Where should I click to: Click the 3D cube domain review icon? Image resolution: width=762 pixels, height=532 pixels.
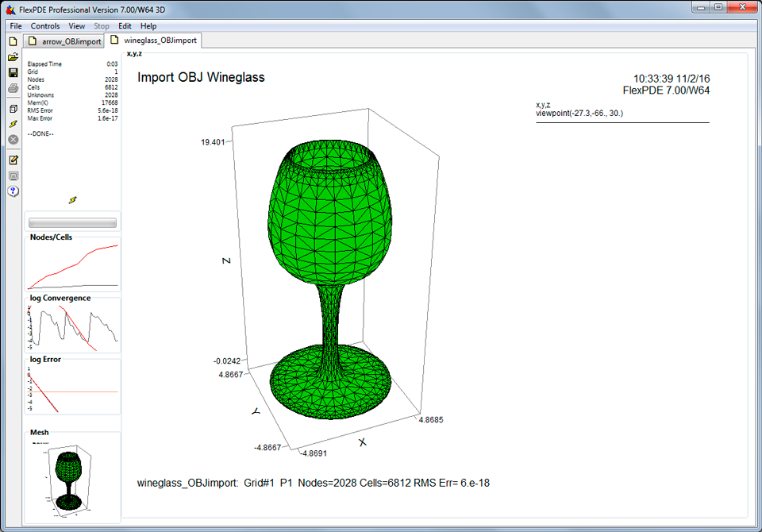tap(13, 109)
